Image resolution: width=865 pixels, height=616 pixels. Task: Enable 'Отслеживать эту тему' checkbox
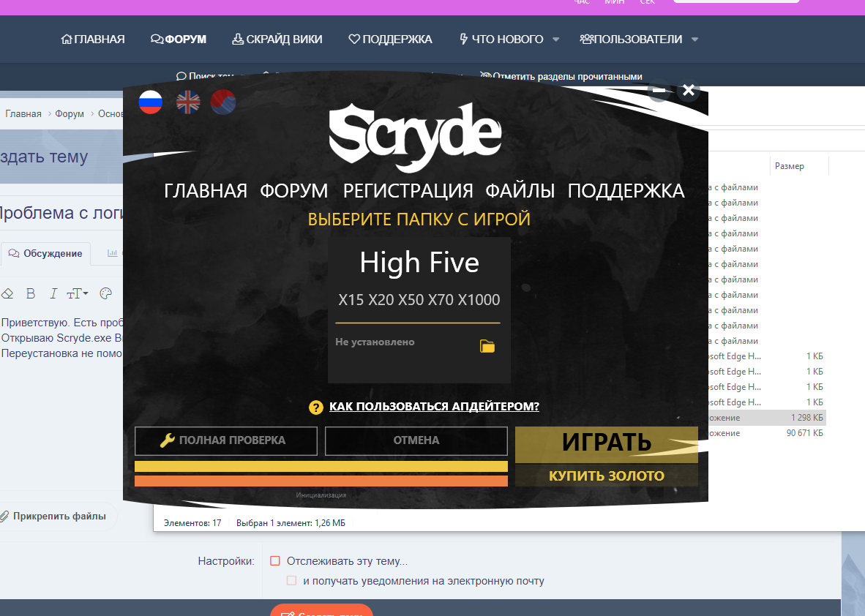pyautogui.click(x=275, y=560)
